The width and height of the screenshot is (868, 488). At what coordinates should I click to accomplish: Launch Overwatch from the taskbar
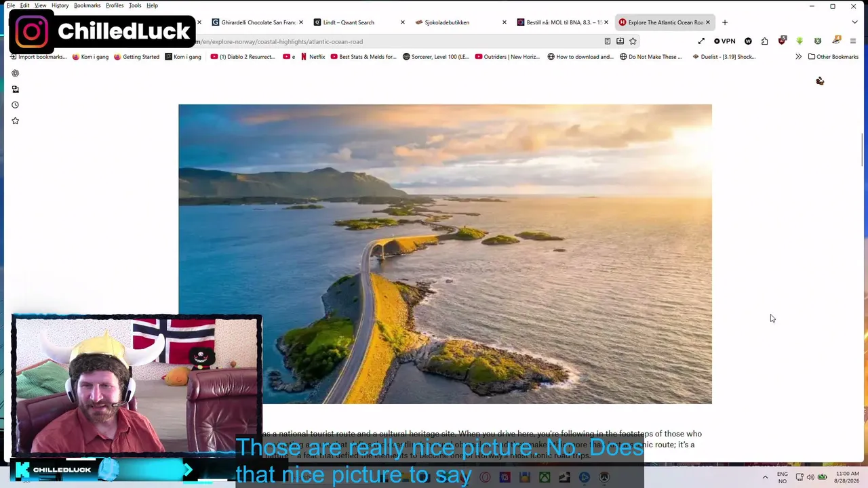pyautogui.click(x=604, y=477)
